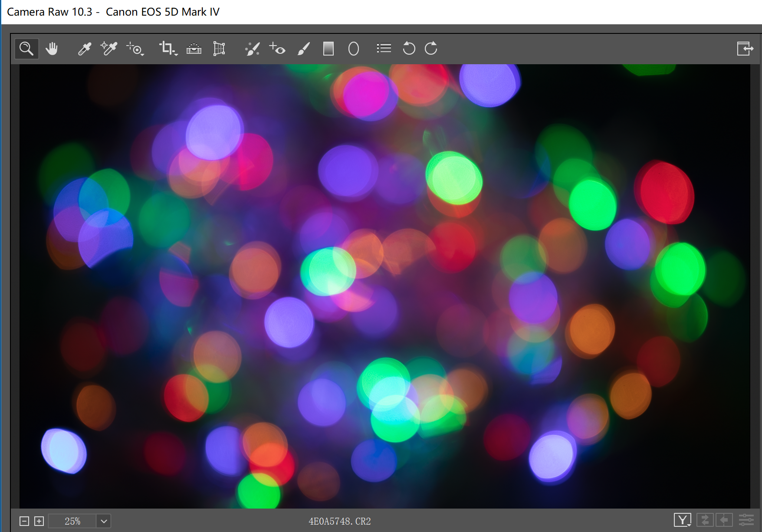
Task: Pick the Adjustment Brush tool
Action: 304,49
